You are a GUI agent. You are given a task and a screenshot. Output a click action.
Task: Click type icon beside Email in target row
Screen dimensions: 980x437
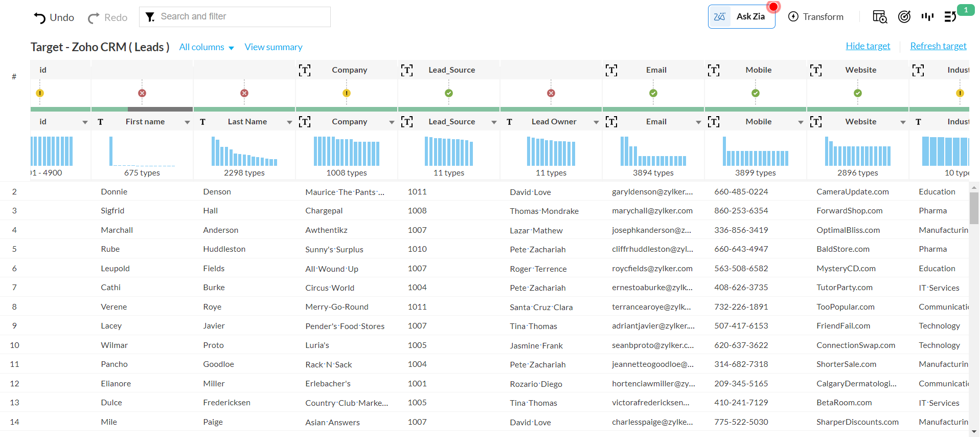[611, 70]
